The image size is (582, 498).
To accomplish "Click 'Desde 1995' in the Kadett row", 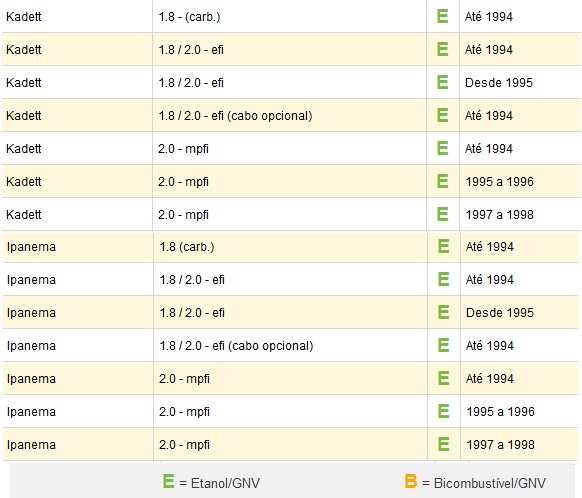I will click(499, 82).
